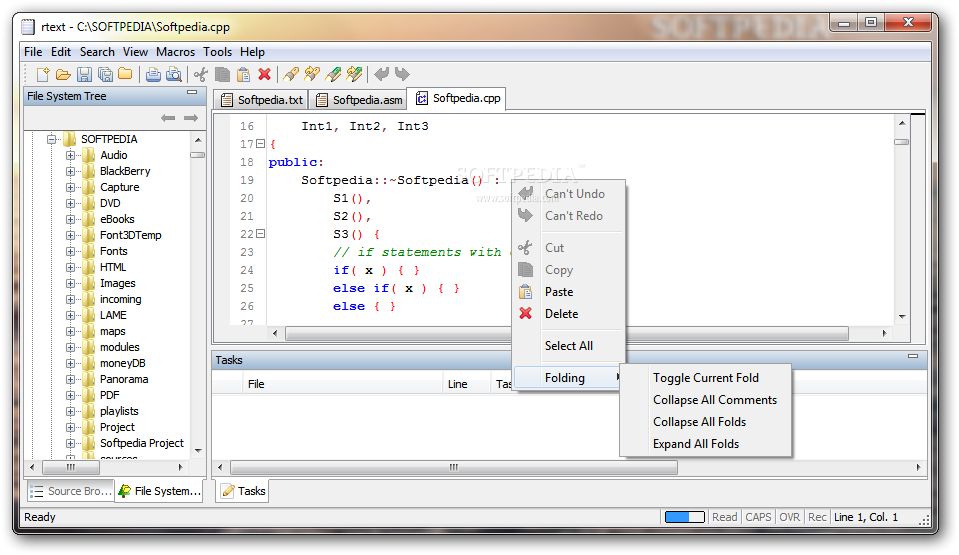Expand the moneyDB folder
The height and width of the screenshot is (555, 959).
click(70, 363)
